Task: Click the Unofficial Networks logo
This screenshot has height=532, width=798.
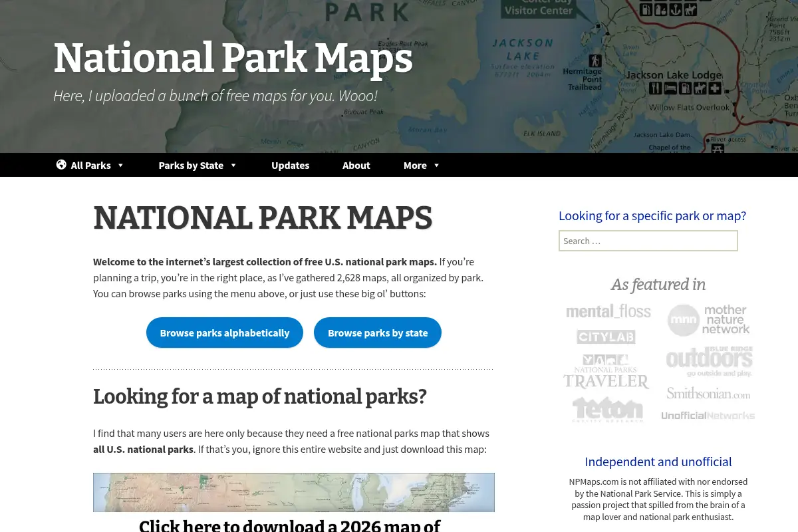Action: 708,416
